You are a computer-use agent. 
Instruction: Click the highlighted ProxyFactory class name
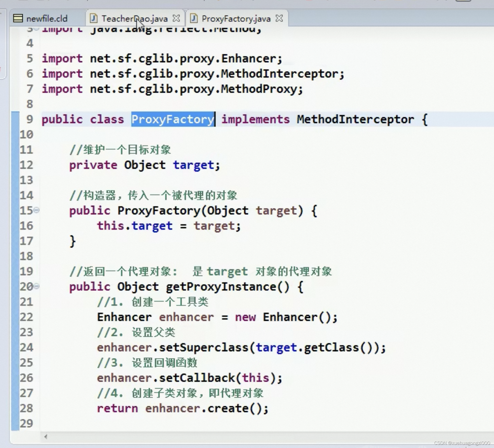(172, 119)
